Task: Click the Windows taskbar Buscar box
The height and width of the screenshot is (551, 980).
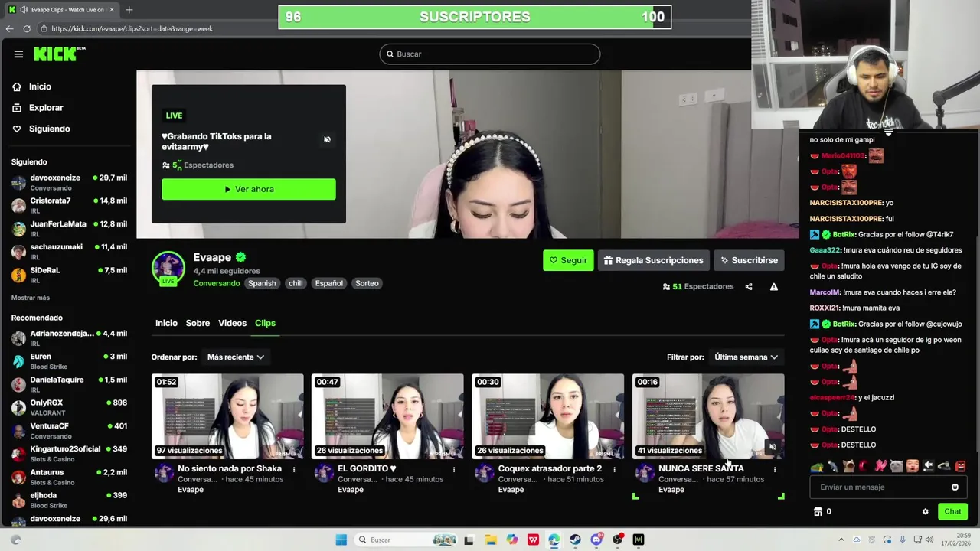Action: click(407, 540)
